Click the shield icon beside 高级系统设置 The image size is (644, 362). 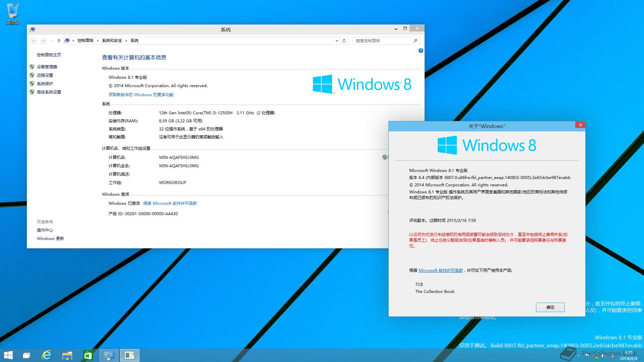[x=32, y=92]
